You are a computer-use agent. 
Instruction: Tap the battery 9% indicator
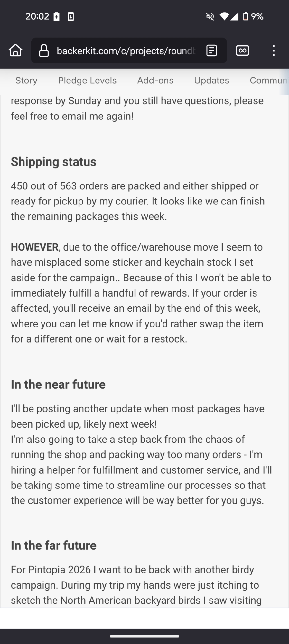pos(254,16)
